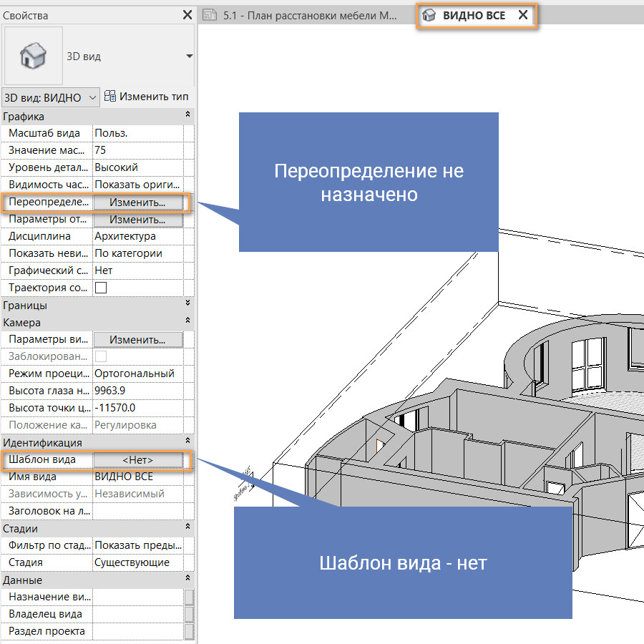Screen dimensions: 644x644
Task: Click the Шаблон вида <Нет> button
Action: point(138,460)
